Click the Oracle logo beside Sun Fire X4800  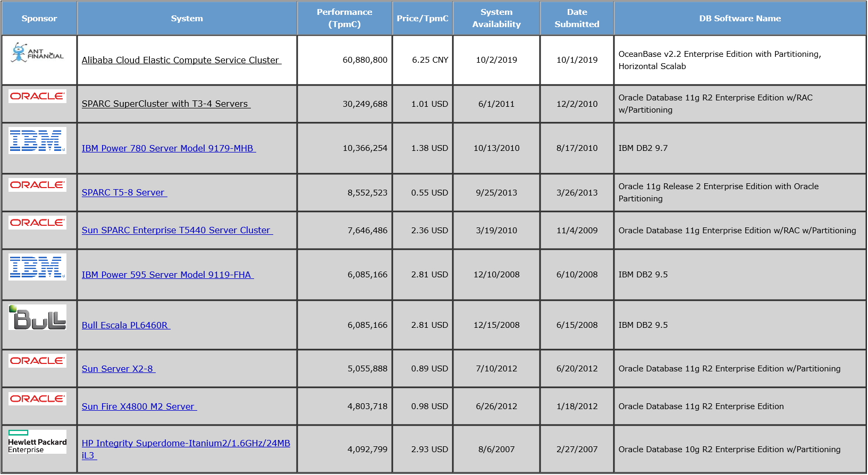(x=37, y=398)
